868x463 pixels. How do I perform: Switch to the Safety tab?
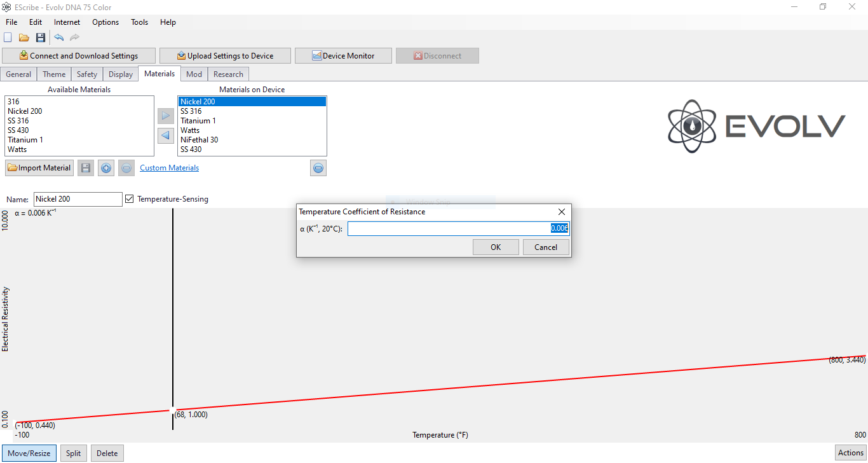coord(87,74)
